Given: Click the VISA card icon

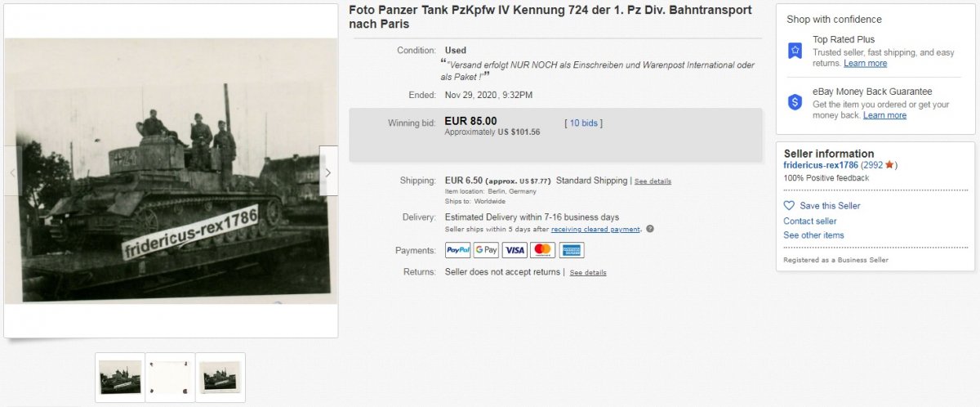Looking at the screenshot, I should [514, 250].
